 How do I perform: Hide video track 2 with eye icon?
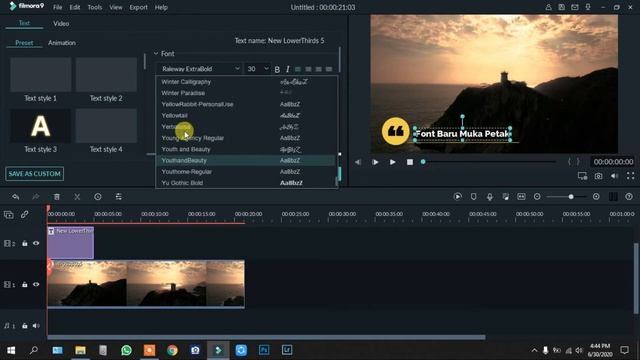point(36,244)
